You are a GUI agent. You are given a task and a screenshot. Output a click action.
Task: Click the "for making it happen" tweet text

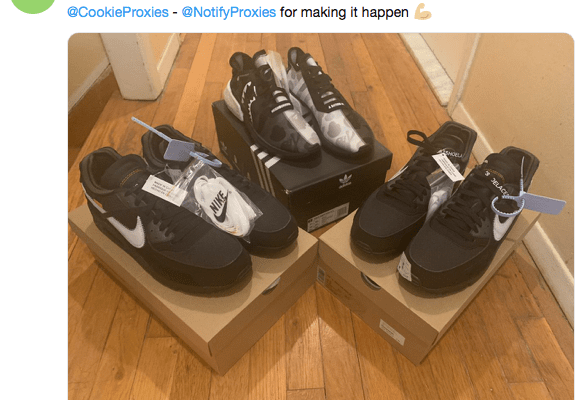pos(344,12)
